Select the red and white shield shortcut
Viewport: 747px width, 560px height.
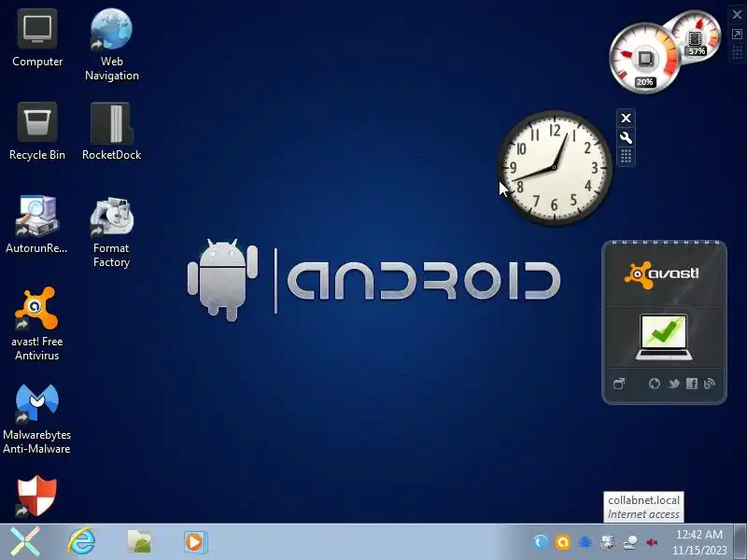(36, 497)
